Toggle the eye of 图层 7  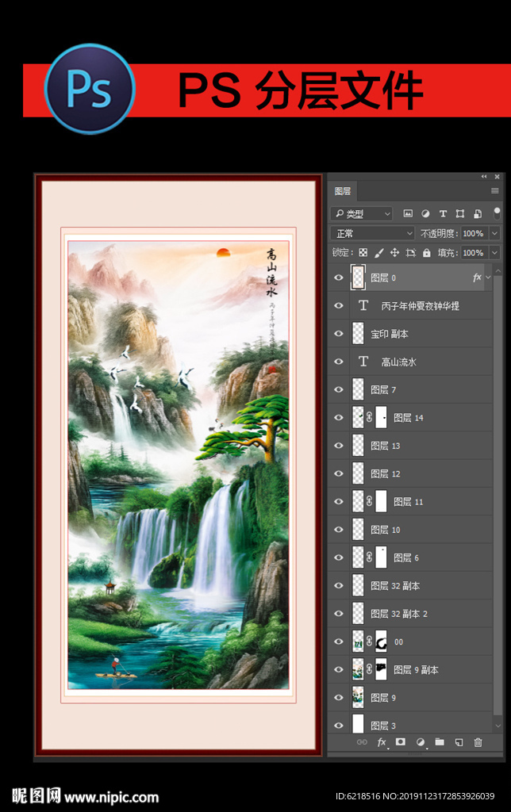(x=339, y=389)
